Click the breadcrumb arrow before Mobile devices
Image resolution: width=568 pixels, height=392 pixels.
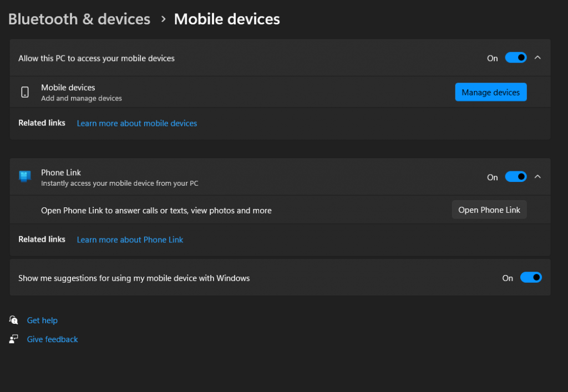tap(163, 19)
